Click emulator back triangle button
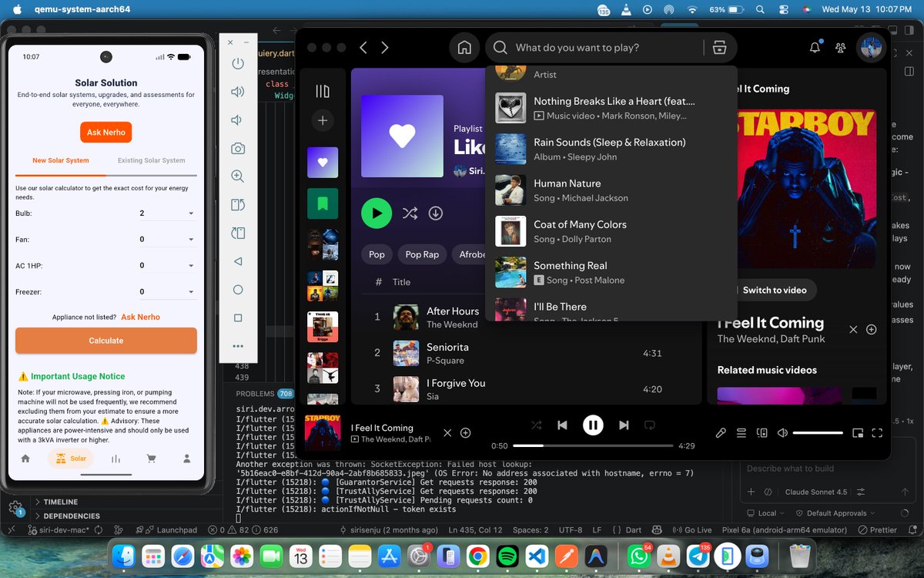The height and width of the screenshot is (578, 924). pos(238,261)
